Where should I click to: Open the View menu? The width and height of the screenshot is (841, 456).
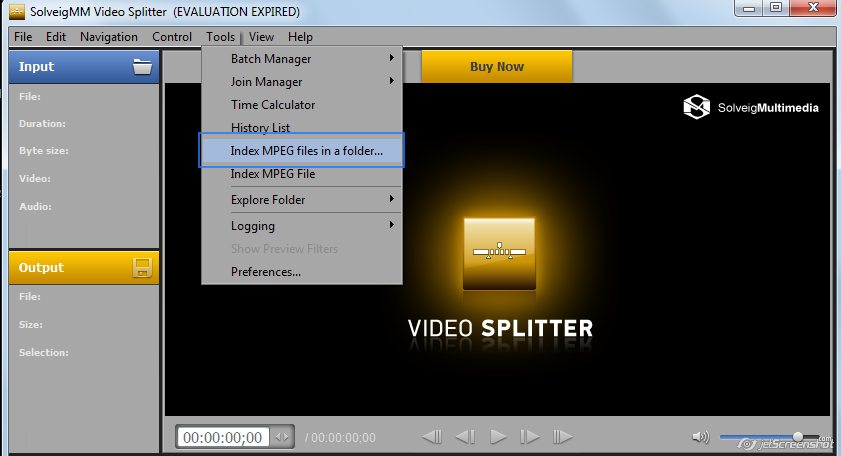click(261, 37)
